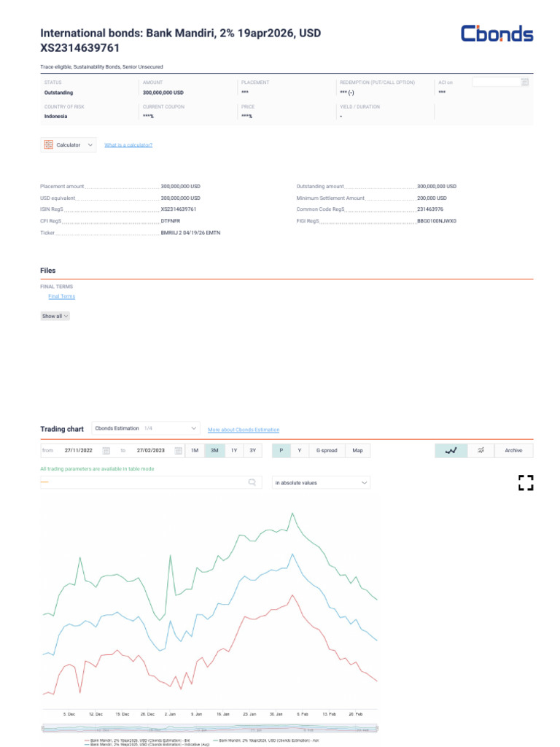The image size is (560, 747).
Task: Click the chart series search field
Action: [151, 483]
